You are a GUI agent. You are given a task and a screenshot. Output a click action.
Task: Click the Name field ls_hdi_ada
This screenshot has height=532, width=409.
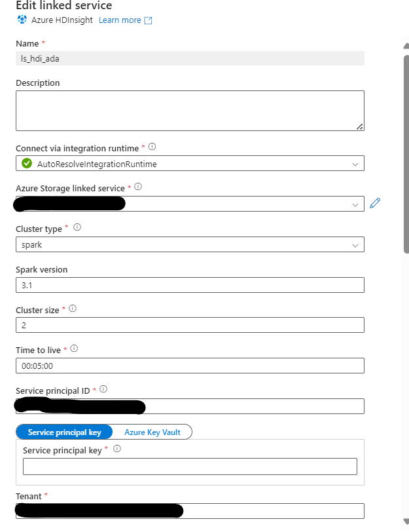(x=190, y=58)
